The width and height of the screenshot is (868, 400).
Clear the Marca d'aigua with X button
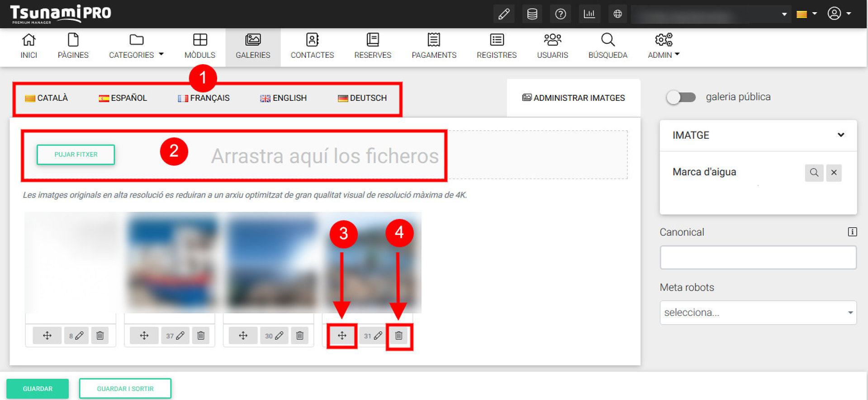coord(834,173)
